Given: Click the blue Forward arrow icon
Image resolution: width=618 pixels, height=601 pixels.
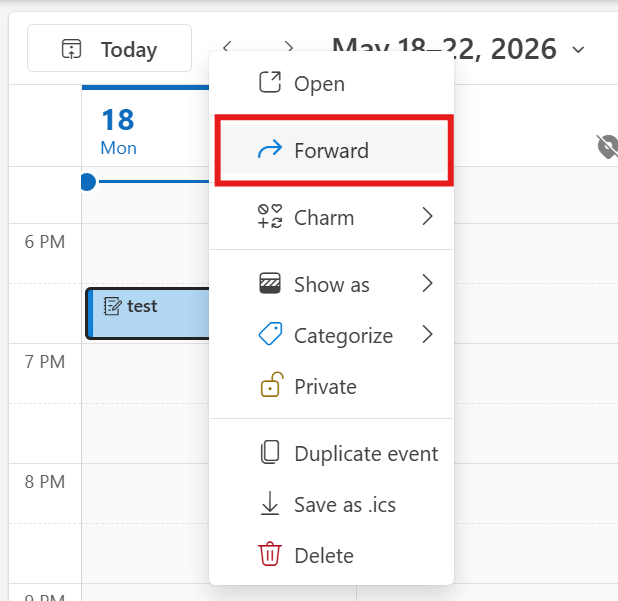Looking at the screenshot, I should click(x=270, y=150).
